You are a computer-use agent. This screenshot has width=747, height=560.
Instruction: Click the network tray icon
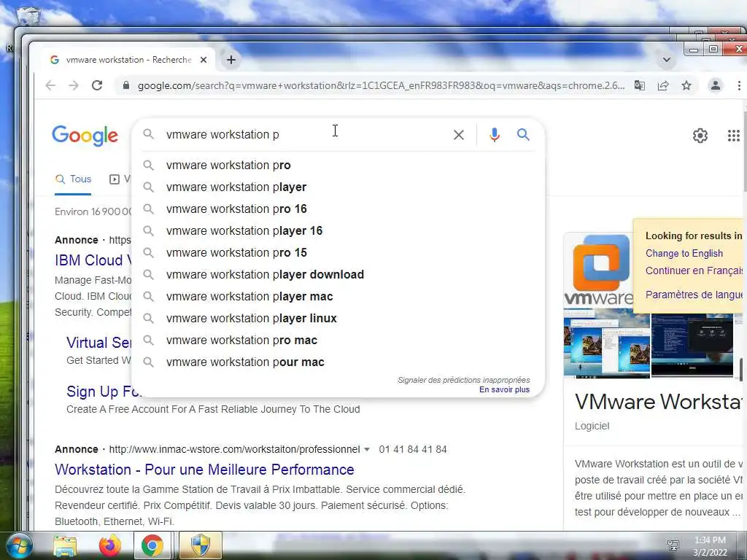pos(673,545)
